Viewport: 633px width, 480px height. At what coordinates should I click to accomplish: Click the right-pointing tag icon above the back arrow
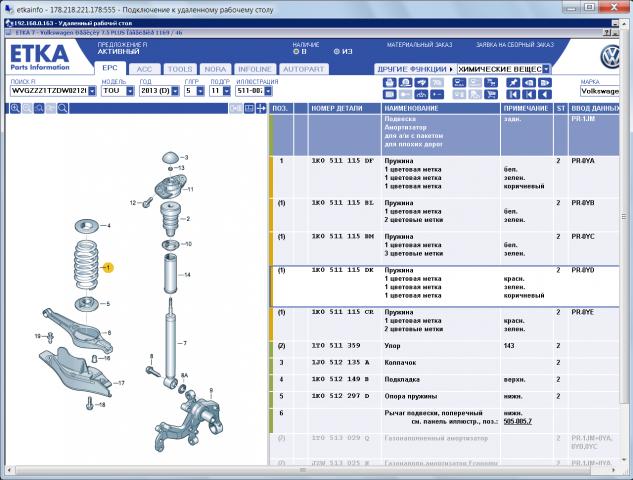[x=545, y=83]
